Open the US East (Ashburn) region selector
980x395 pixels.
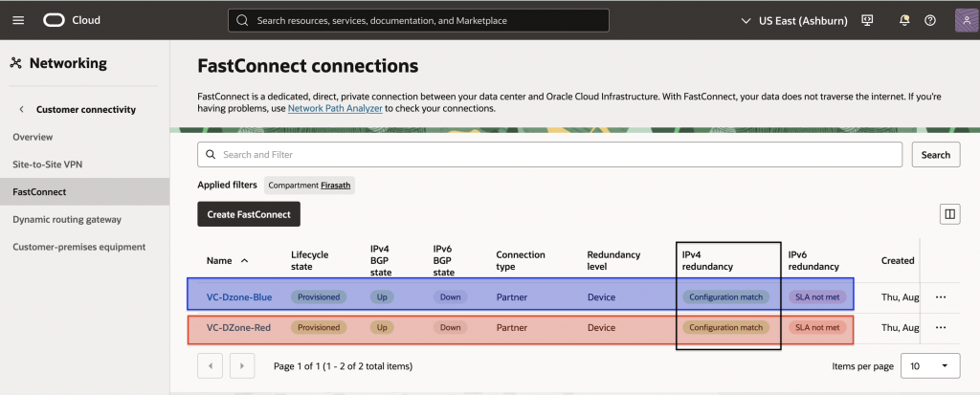pos(793,21)
